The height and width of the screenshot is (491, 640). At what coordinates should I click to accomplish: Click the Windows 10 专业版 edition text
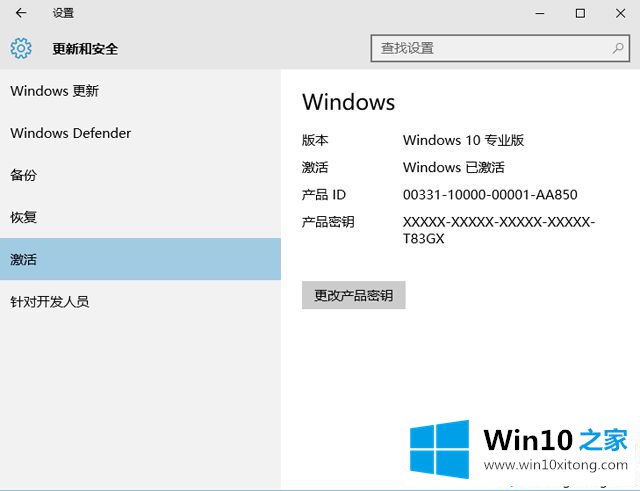tap(463, 140)
